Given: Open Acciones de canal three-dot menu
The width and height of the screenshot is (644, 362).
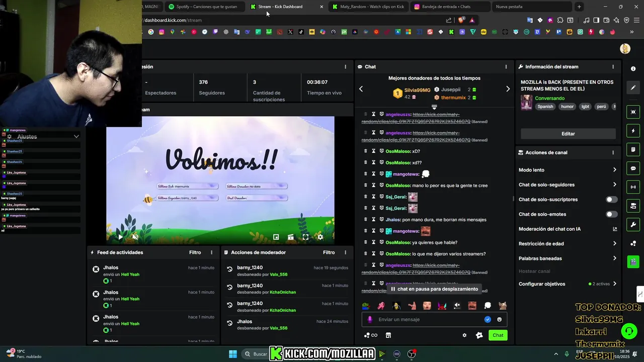Looking at the screenshot, I should click(613, 152).
